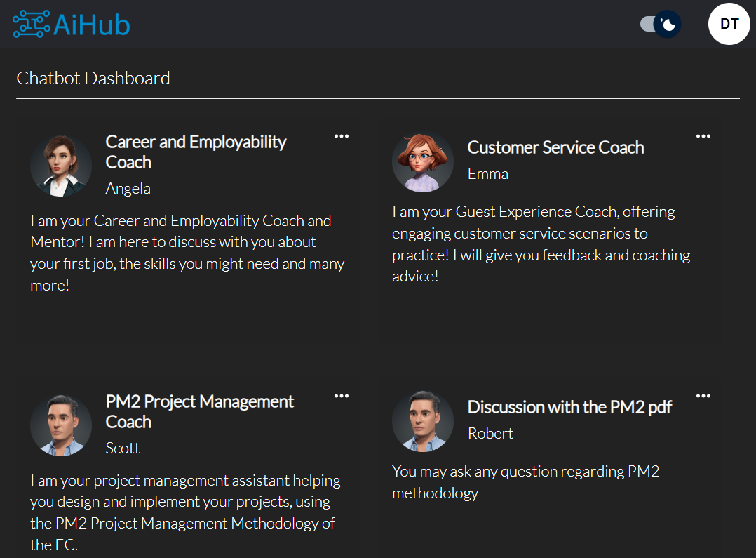Open the Career and Employability Coach options menu
This screenshot has height=558, width=756.
342,135
